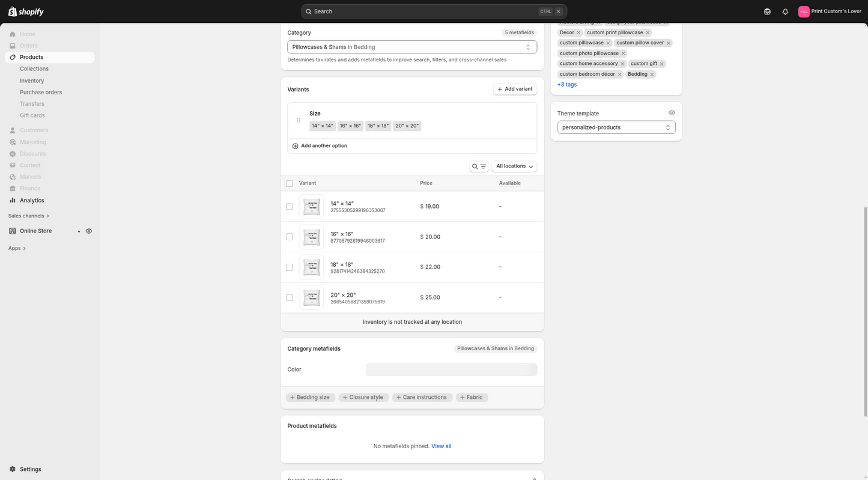
Task: Open Products in sidebar
Action: [x=50, y=57]
